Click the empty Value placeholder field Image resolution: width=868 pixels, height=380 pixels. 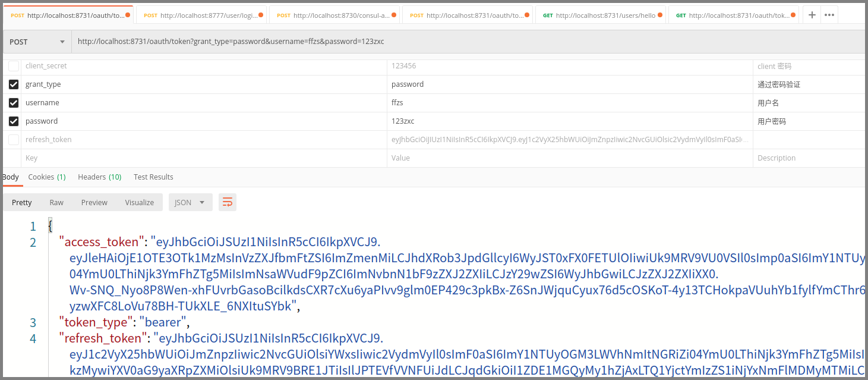pos(570,158)
